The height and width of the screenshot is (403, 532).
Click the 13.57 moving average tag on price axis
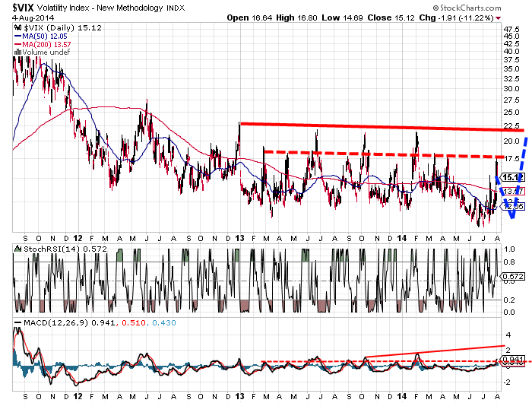pos(513,191)
